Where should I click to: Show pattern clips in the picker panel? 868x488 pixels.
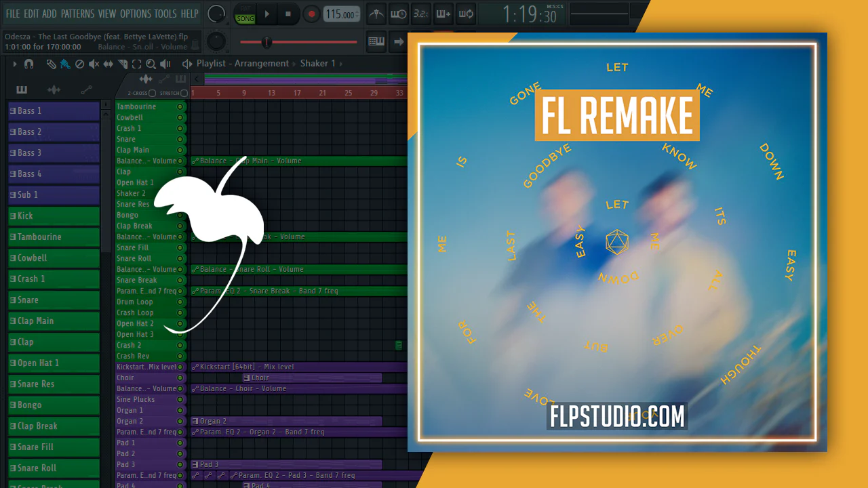click(x=22, y=89)
